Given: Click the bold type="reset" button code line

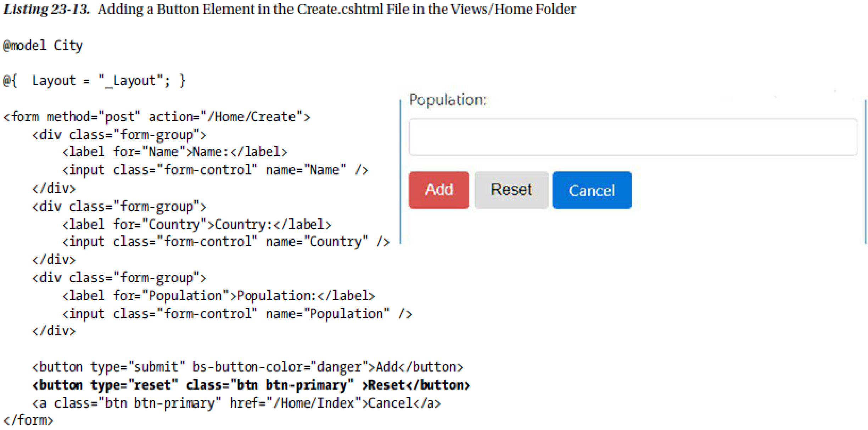Looking at the screenshot, I should coord(251,385).
